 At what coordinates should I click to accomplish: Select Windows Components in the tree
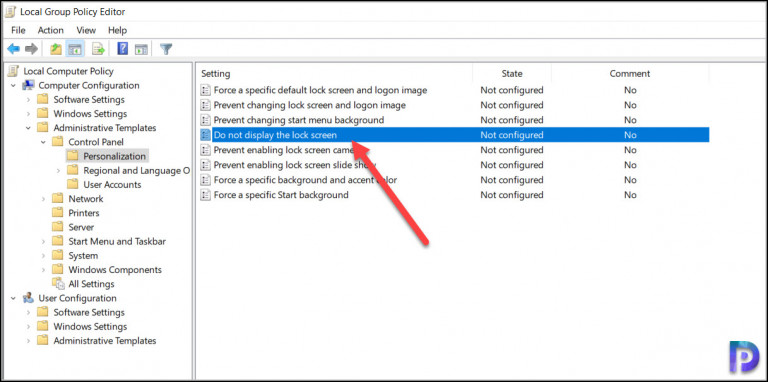click(x=115, y=270)
